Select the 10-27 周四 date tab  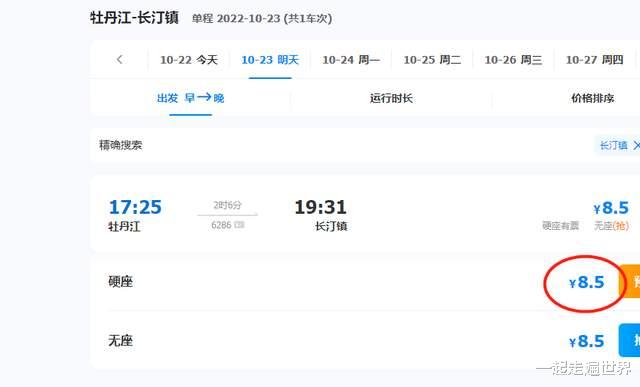pyautogui.click(x=594, y=60)
